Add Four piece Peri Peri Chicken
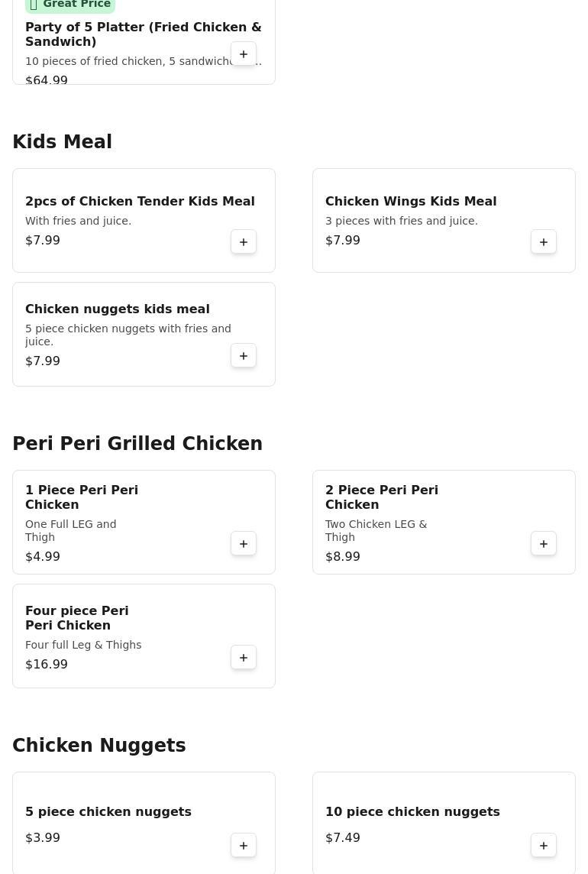 (x=244, y=658)
